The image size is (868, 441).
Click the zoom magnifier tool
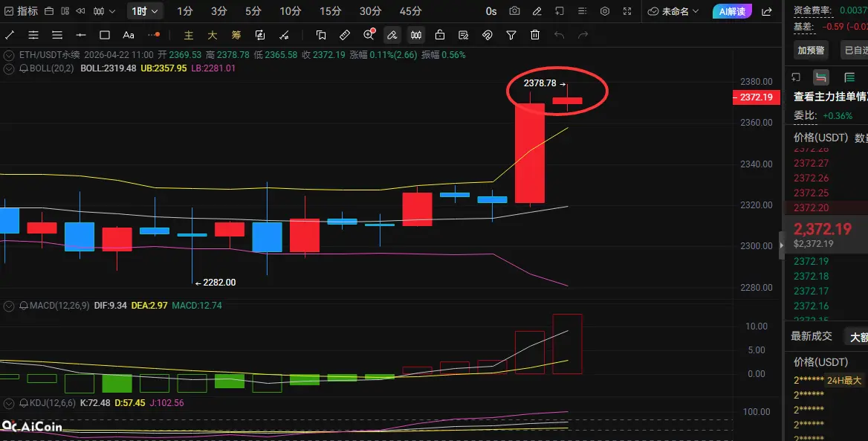369,34
